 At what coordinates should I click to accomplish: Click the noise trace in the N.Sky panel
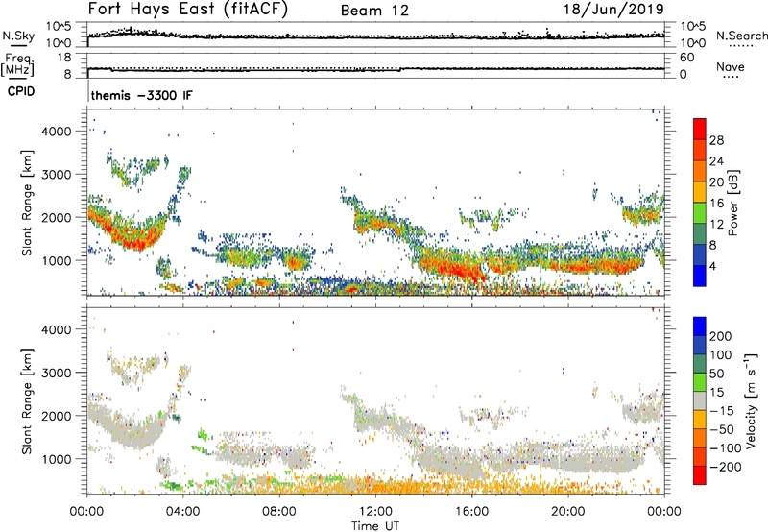click(x=375, y=36)
